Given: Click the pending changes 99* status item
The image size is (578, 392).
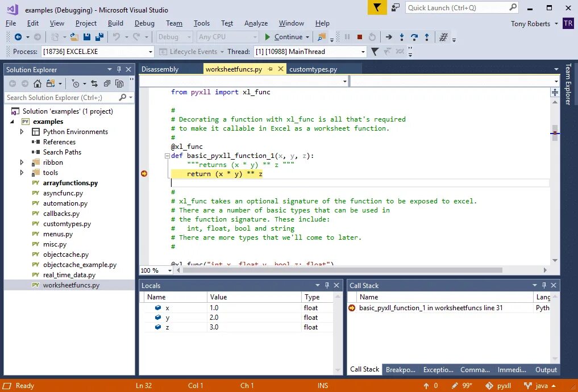Looking at the screenshot, I should click(462, 386).
